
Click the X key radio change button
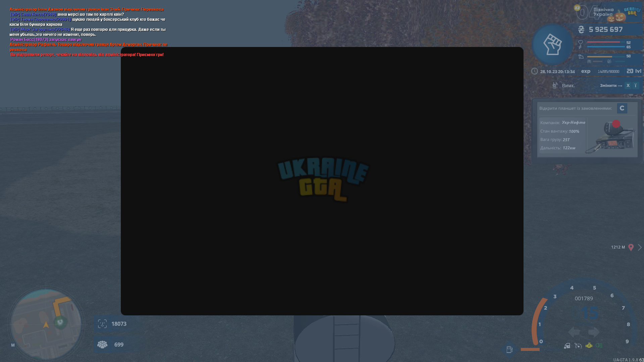click(628, 86)
